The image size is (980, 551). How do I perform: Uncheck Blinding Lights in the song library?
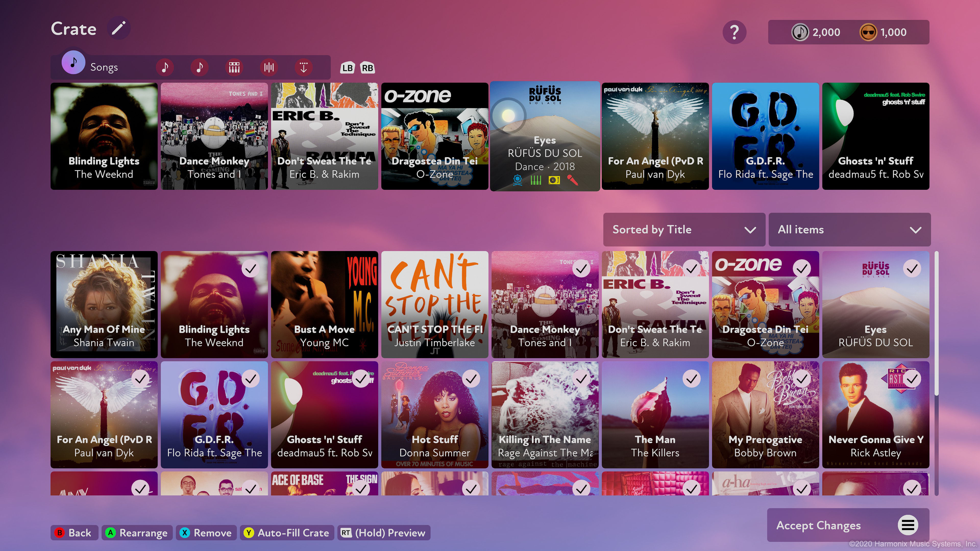tap(250, 269)
